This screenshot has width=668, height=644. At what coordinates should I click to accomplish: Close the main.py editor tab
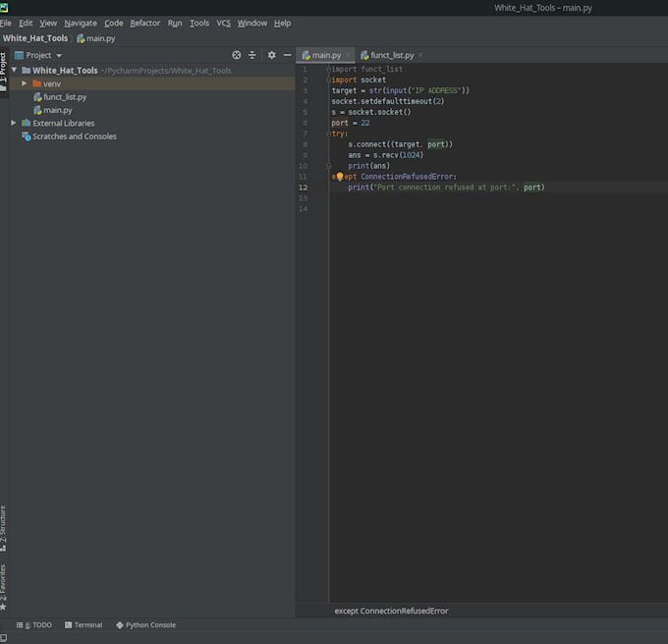348,55
